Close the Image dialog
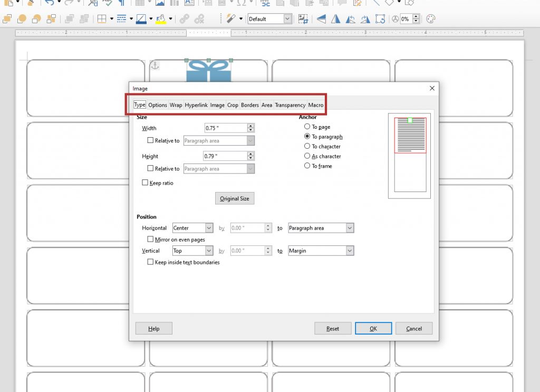The height and width of the screenshot is (392, 540). click(432, 89)
